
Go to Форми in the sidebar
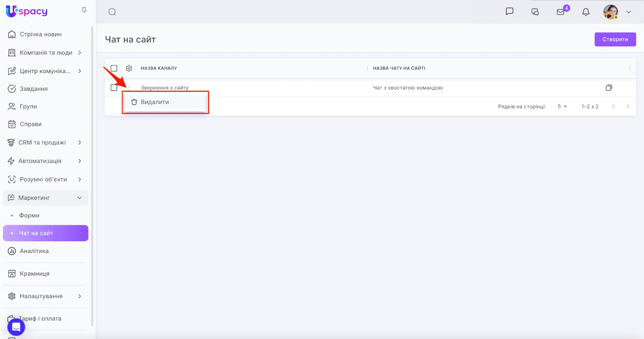click(x=29, y=216)
